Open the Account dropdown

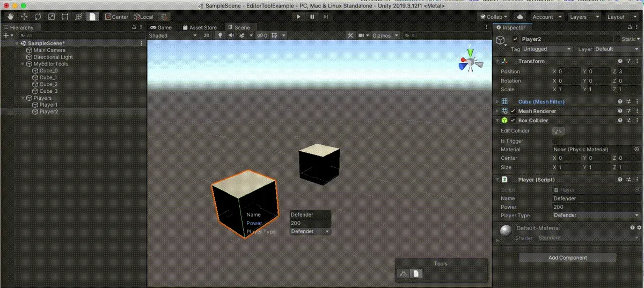tap(547, 17)
